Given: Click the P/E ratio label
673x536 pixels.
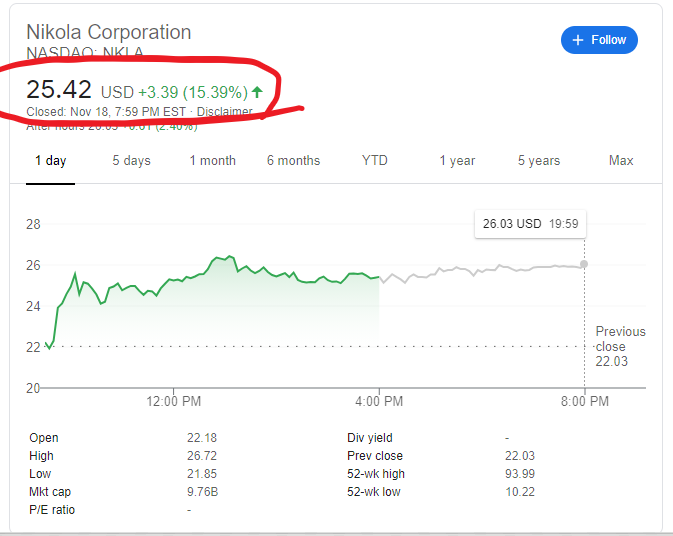Looking at the screenshot, I should point(52,510).
